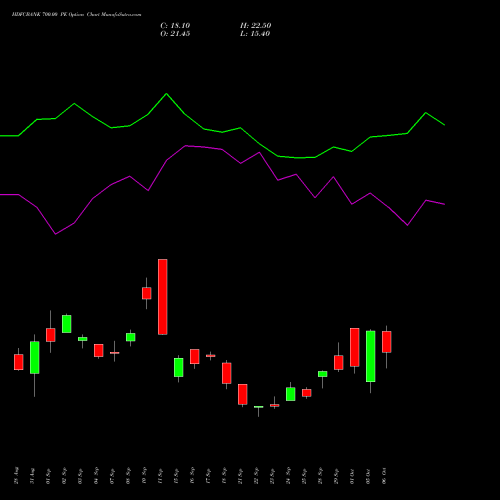This screenshot has height=500, width=500.
Task: Click the 06 Oct date label
Action: pos(385,476)
